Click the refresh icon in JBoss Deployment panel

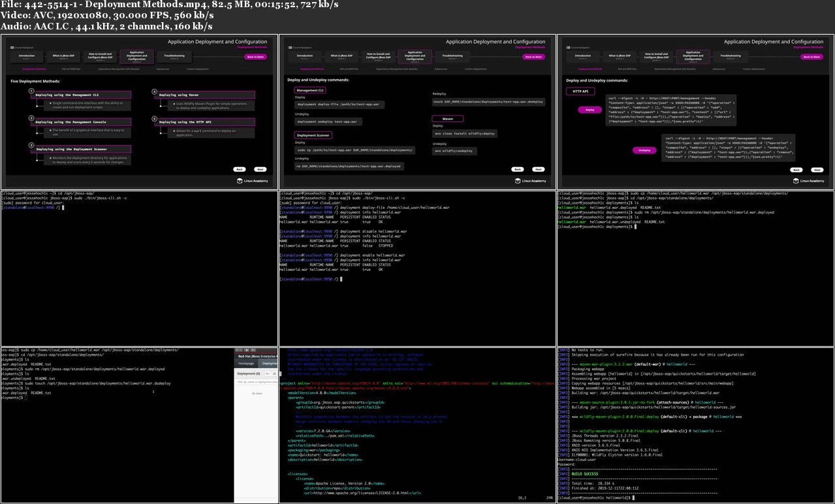coord(274,373)
